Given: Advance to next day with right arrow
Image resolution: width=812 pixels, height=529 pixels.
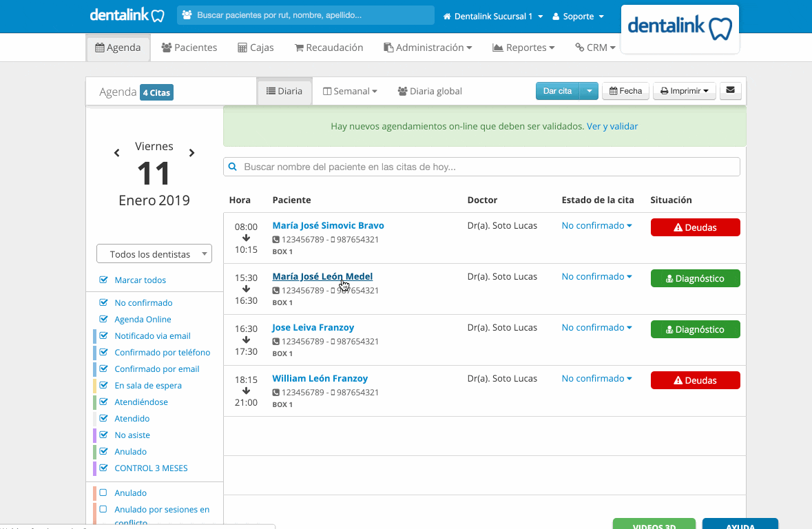Looking at the screenshot, I should click(x=191, y=153).
